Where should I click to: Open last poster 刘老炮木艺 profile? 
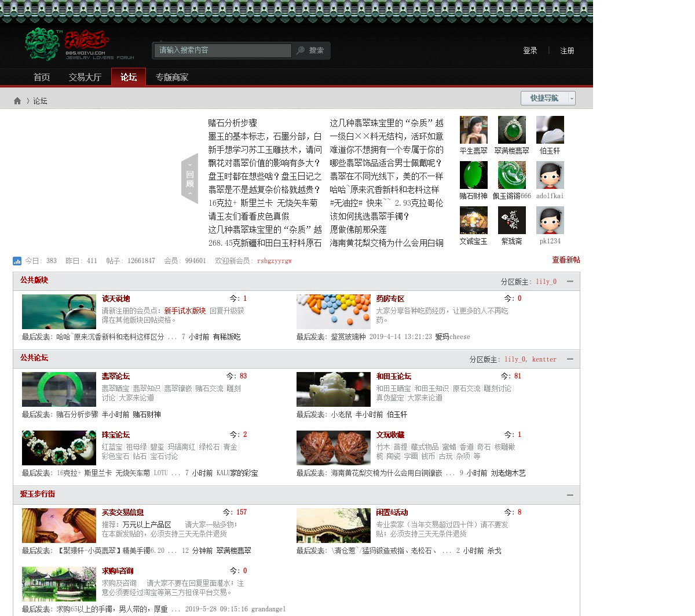click(509, 473)
